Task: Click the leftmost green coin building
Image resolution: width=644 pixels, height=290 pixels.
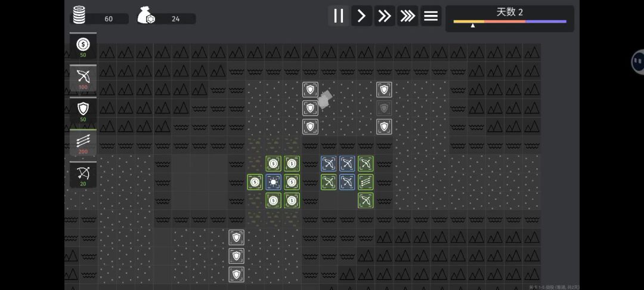Action: (x=255, y=182)
